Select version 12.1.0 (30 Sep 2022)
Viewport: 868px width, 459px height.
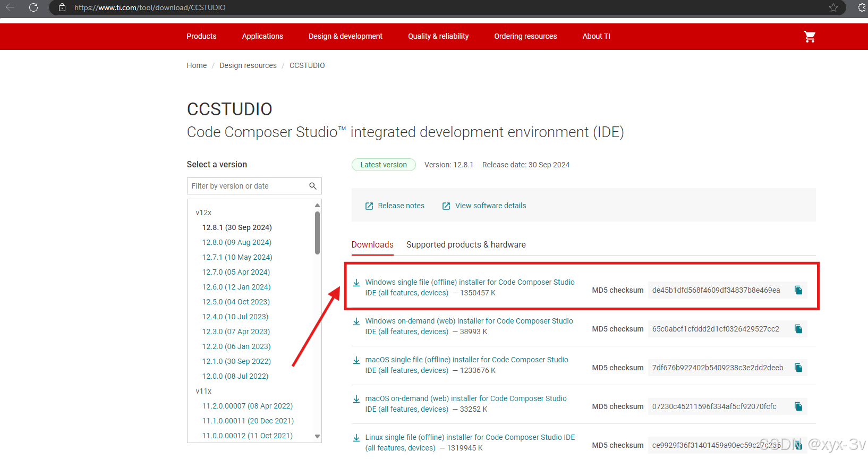(236, 361)
